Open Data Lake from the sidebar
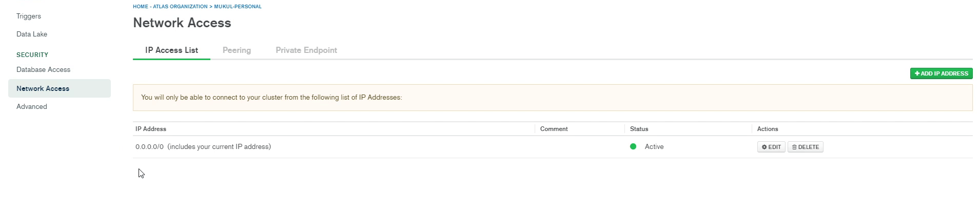 coord(32,34)
